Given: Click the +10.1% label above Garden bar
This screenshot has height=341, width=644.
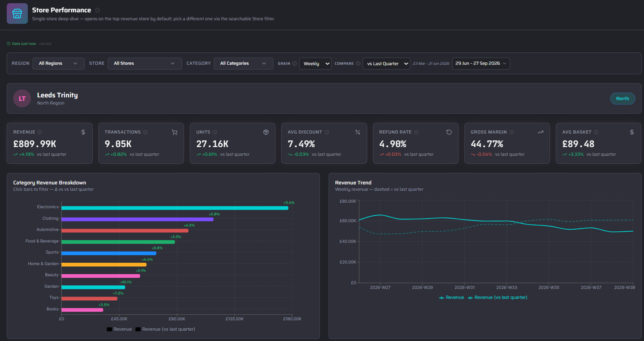Looking at the screenshot, I should coord(126,282).
